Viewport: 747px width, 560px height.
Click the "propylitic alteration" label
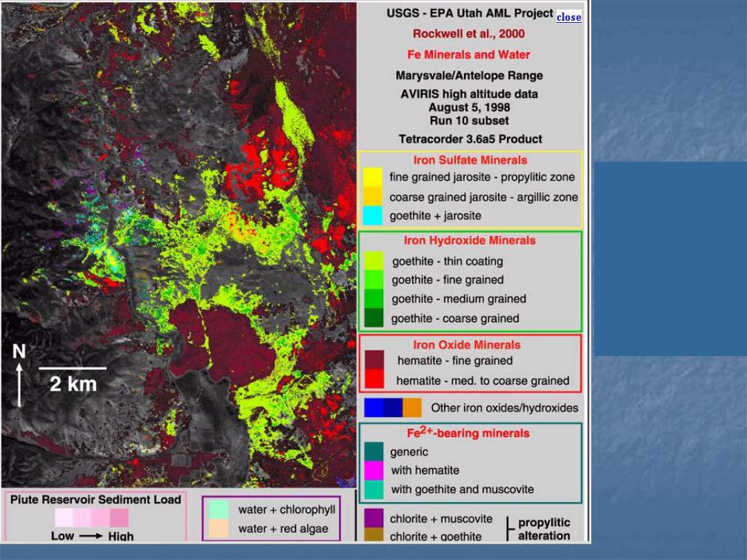pos(544,529)
